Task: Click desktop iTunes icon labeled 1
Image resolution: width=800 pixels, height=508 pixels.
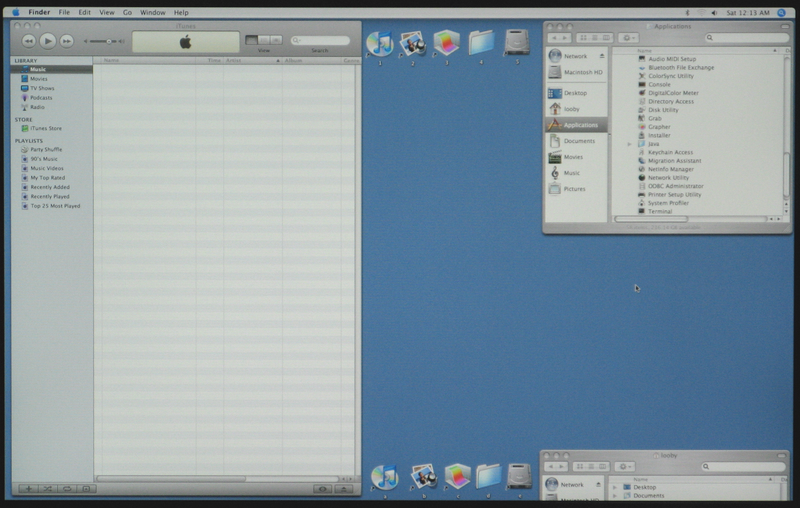Action: click(x=380, y=43)
